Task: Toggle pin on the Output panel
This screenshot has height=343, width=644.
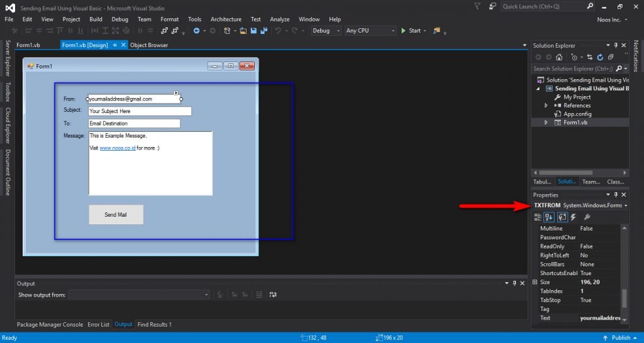Action: pos(514,284)
